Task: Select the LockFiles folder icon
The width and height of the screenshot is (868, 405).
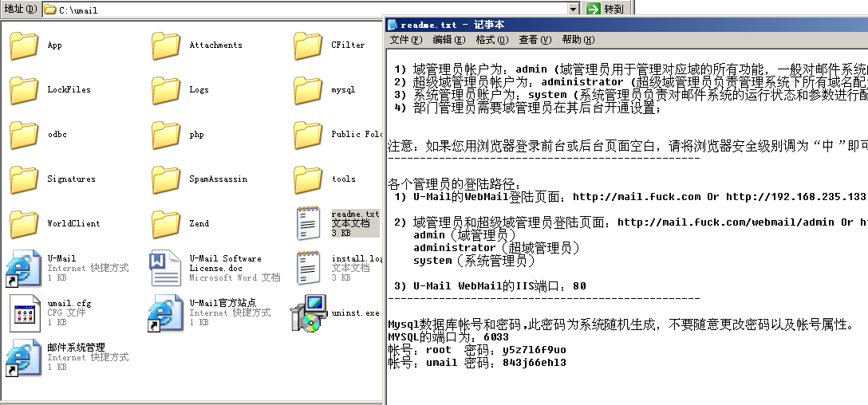Action: pos(24,89)
